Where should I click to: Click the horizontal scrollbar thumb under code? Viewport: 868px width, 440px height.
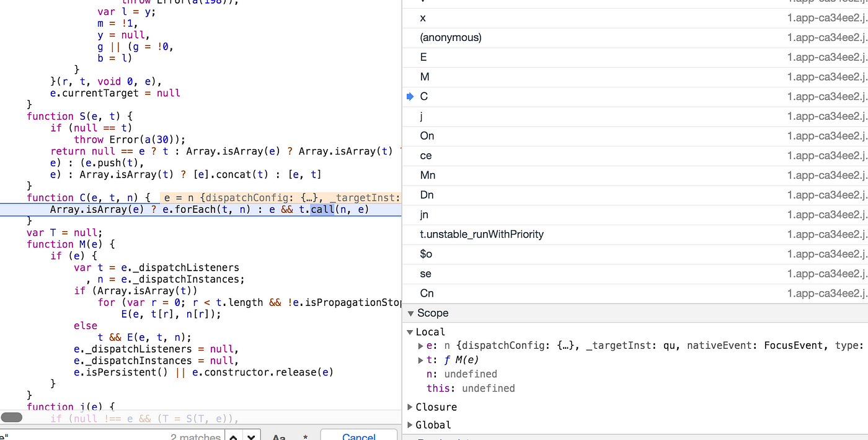pyautogui.click(x=12, y=418)
